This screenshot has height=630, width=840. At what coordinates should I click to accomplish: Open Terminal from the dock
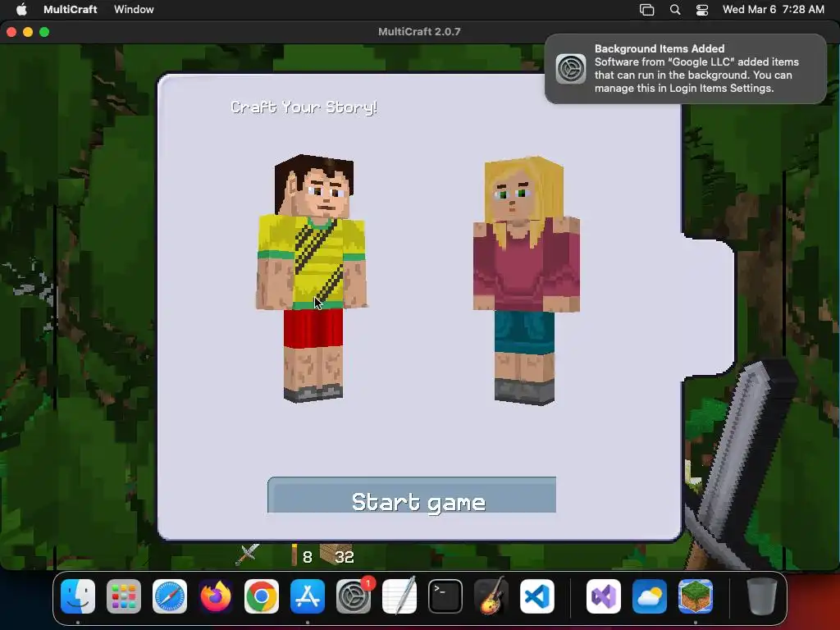tap(445, 596)
